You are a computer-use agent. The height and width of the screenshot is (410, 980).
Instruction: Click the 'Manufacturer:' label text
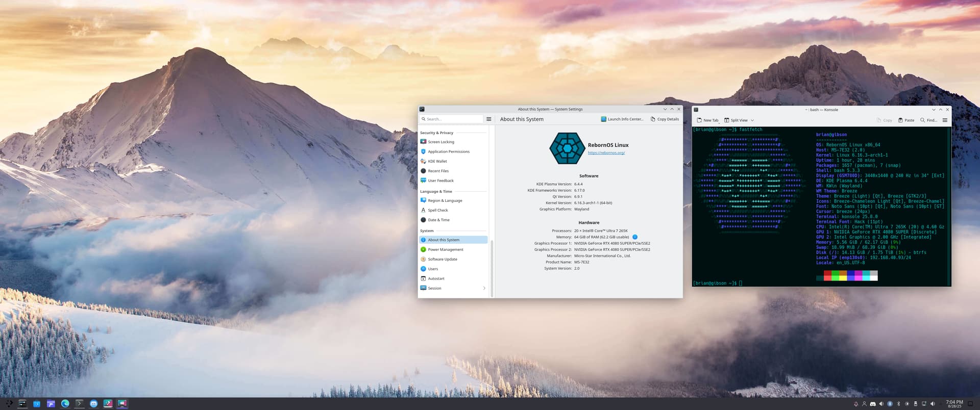tap(559, 256)
